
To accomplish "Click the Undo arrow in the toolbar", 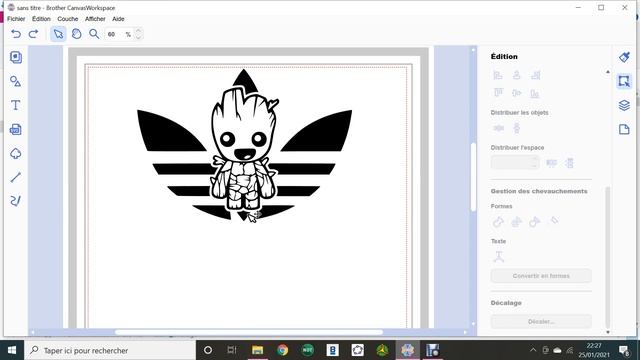I will 16,34.
